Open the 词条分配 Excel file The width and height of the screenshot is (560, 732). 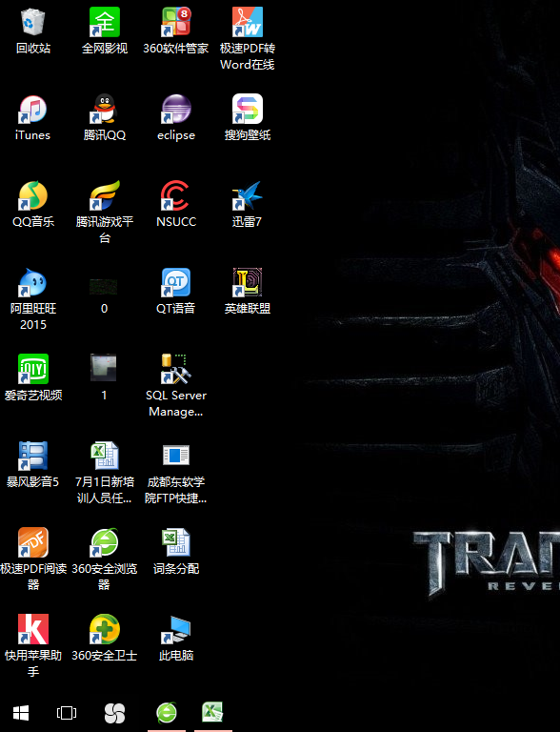click(176, 542)
